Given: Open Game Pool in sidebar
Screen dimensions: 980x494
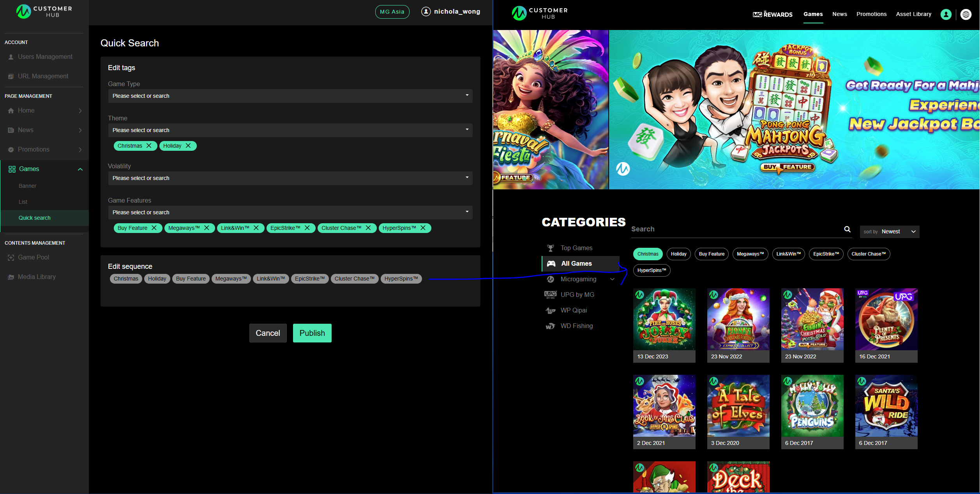Looking at the screenshot, I should [x=34, y=258].
